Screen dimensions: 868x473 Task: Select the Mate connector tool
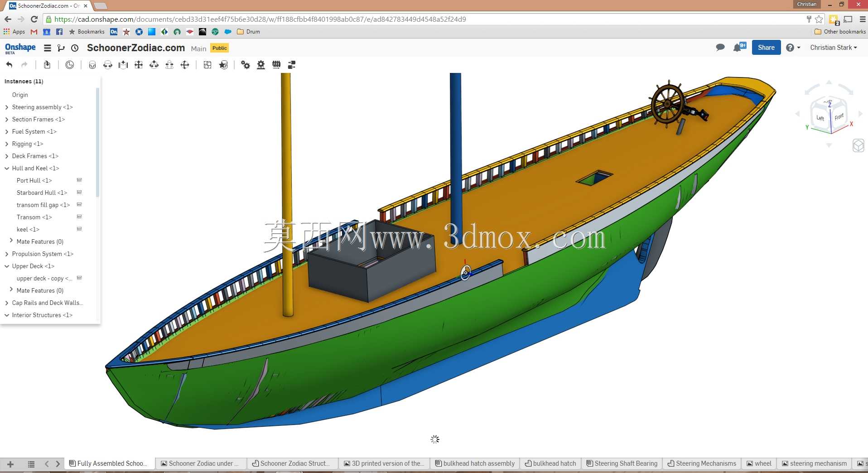click(223, 65)
